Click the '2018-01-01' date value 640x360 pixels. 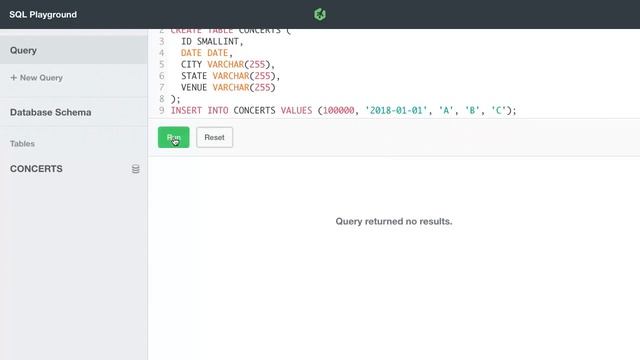tap(396, 110)
